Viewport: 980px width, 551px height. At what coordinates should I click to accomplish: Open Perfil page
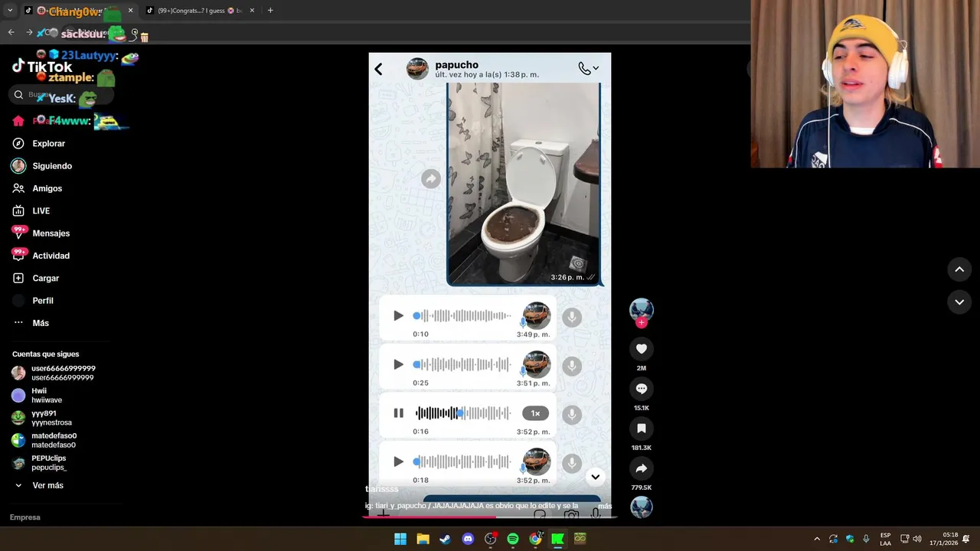[x=43, y=301]
